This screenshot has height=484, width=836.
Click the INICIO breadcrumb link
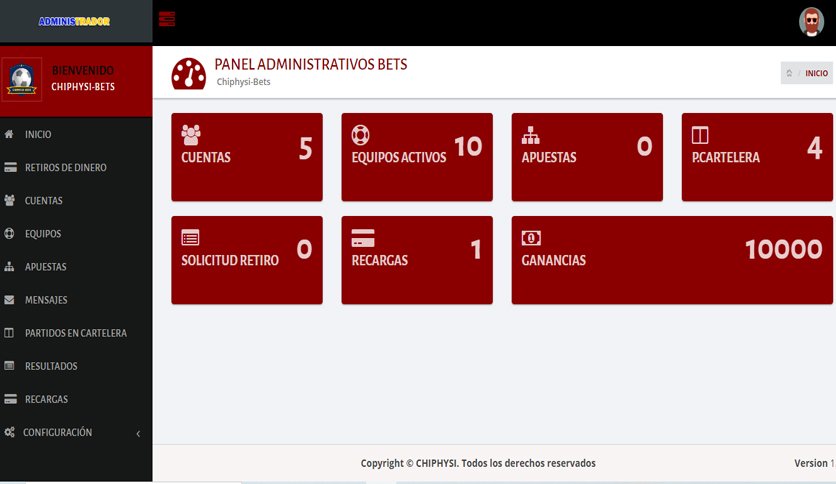coord(816,74)
